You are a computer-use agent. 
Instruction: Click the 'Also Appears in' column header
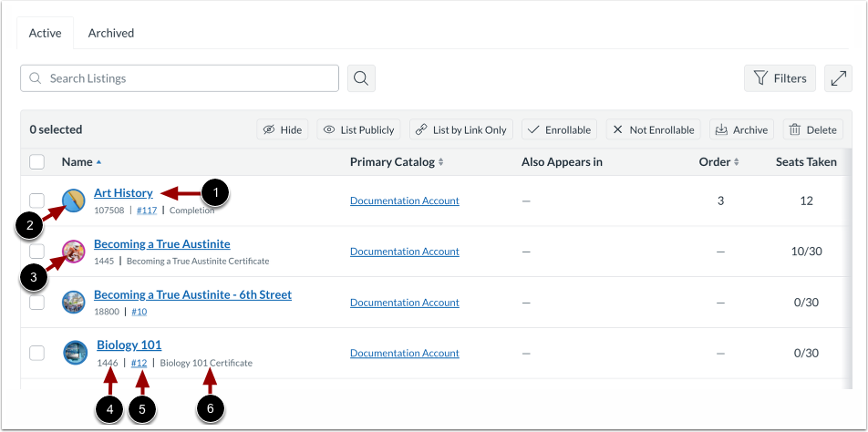coord(562,162)
